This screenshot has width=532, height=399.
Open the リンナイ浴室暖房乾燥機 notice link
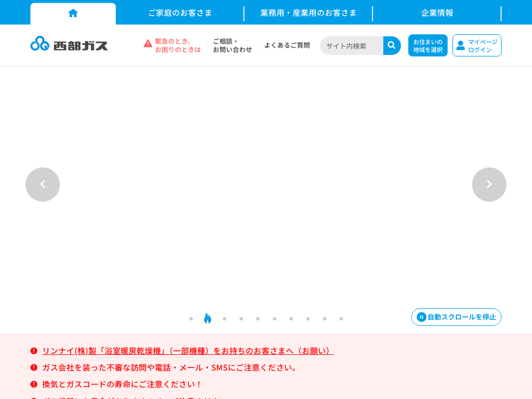[188, 351]
